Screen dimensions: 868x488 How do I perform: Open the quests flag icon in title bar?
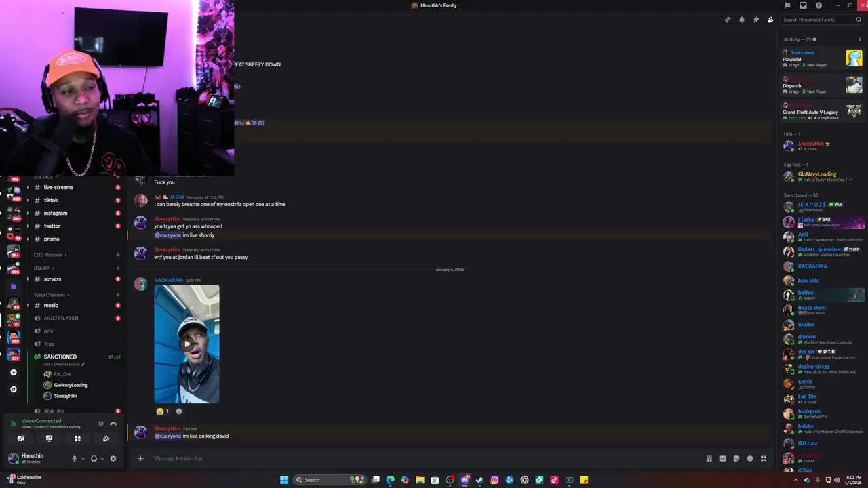coord(787,5)
